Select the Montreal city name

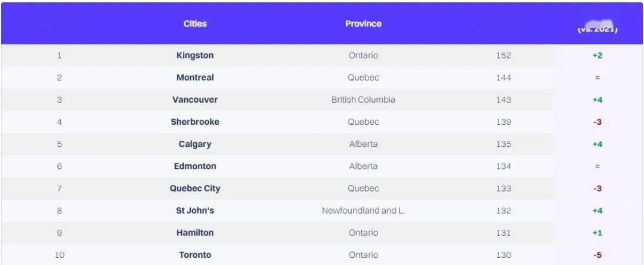click(195, 78)
